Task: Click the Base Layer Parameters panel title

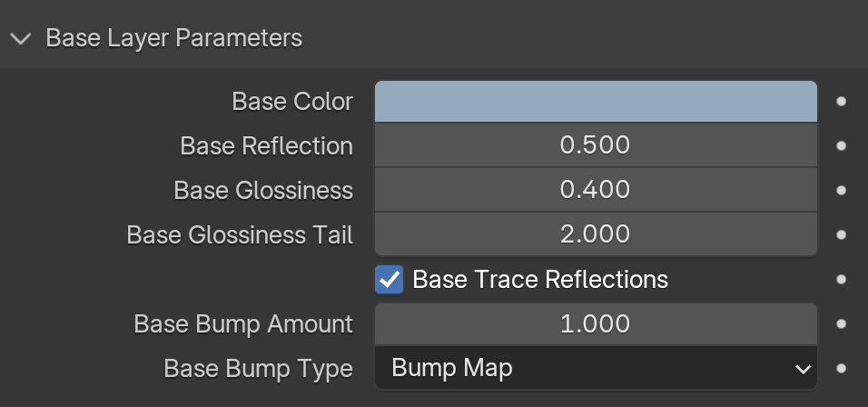Action: click(173, 38)
